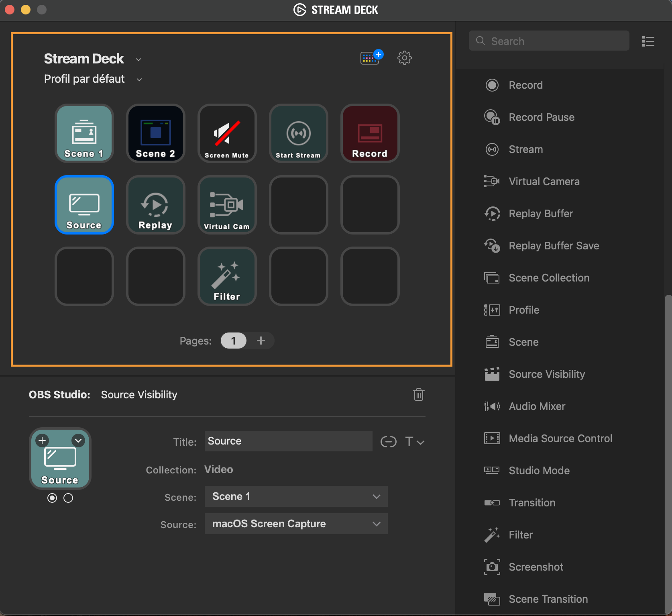Select the Start Stream key

(298, 133)
